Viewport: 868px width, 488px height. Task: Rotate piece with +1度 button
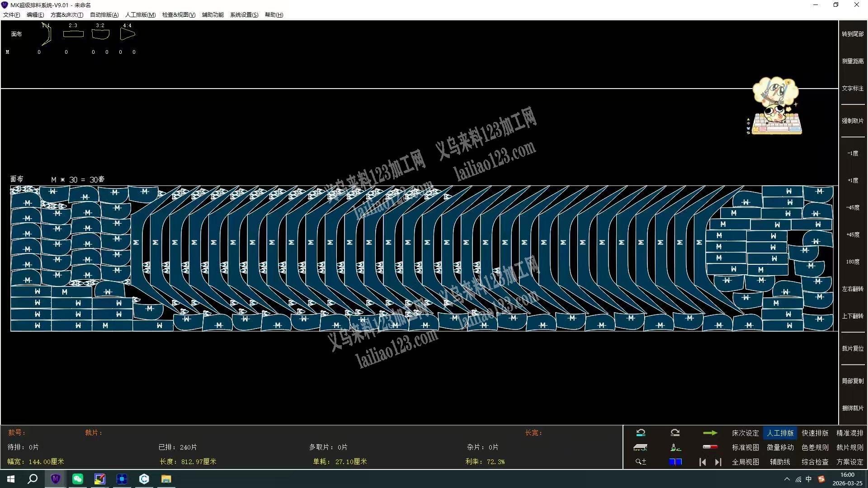coord(853,180)
